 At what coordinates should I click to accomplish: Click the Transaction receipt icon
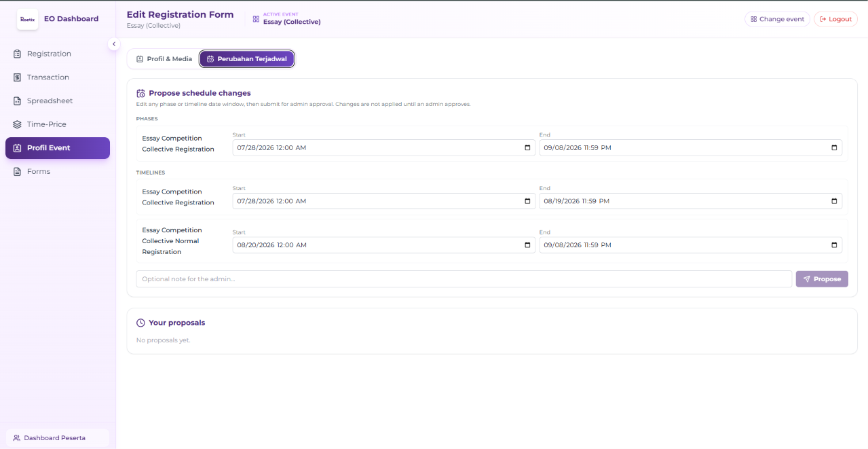click(x=18, y=77)
